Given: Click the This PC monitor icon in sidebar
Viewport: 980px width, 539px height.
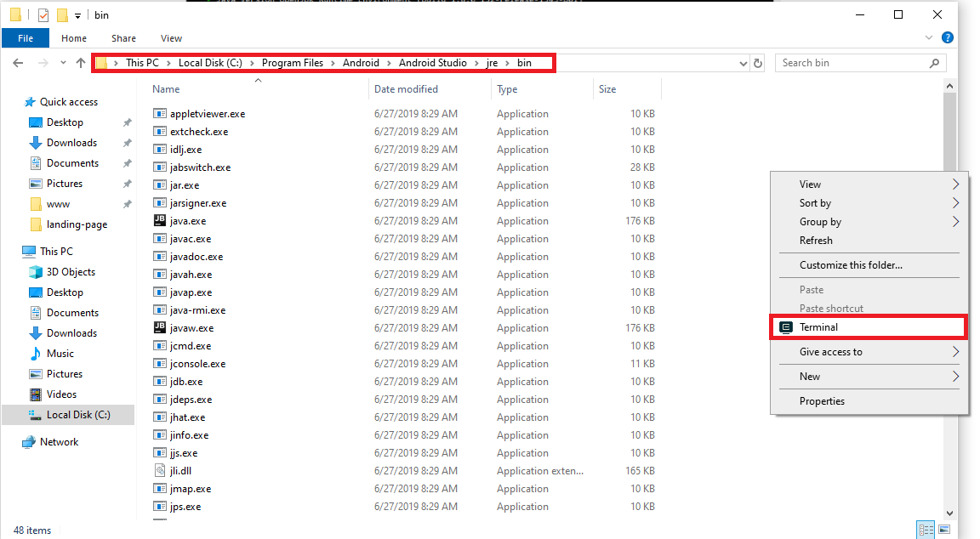Looking at the screenshot, I should [x=29, y=251].
